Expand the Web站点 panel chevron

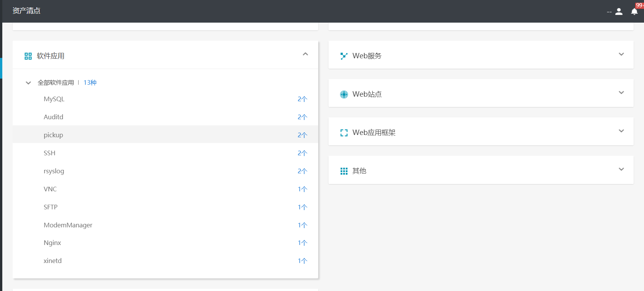621,92
